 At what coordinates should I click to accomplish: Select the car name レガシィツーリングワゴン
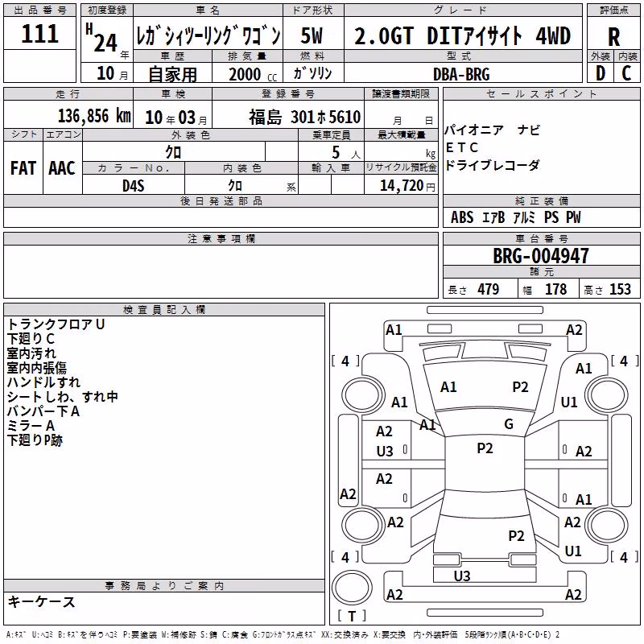point(208,36)
